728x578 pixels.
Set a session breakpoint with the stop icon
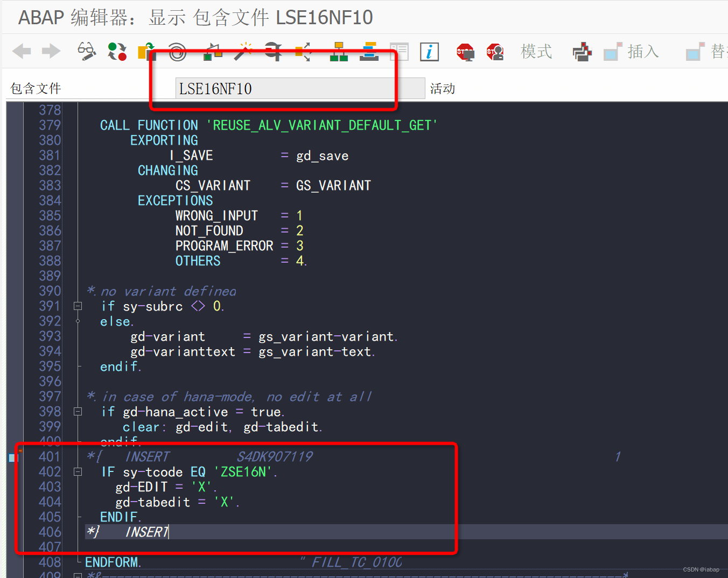(464, 52)
